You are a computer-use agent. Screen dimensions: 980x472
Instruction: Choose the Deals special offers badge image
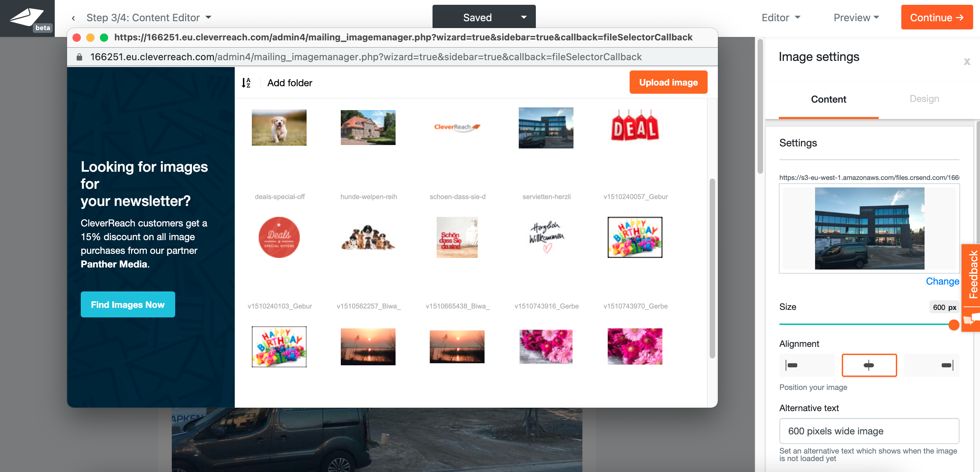click(279, 237)
